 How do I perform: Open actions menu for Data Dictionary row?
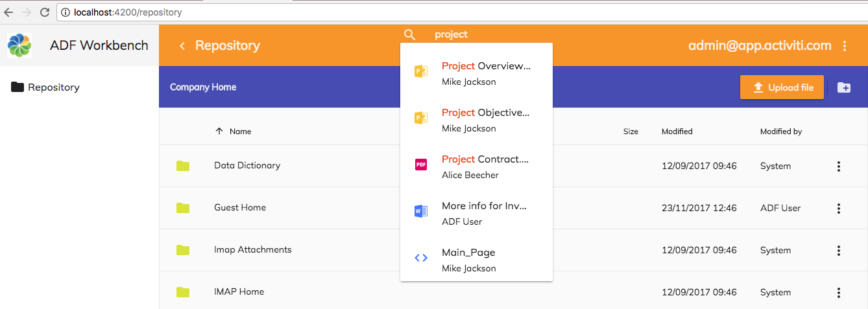tap(838, 166)
